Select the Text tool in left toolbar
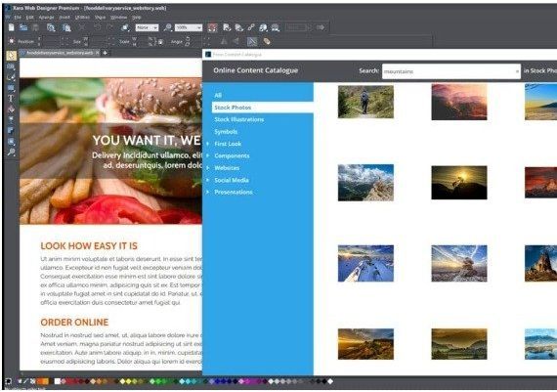The width and height of the screenshot is (557, 392). click(11, 98)
